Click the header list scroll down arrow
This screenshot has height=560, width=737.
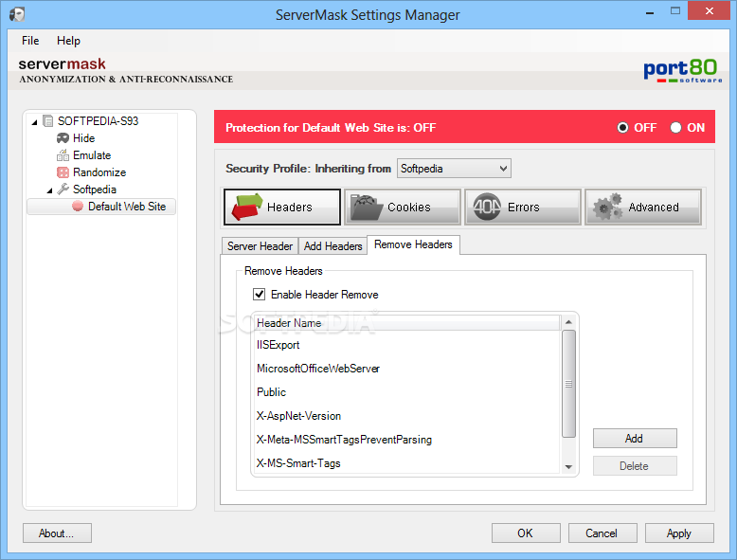tap(568, 467)
